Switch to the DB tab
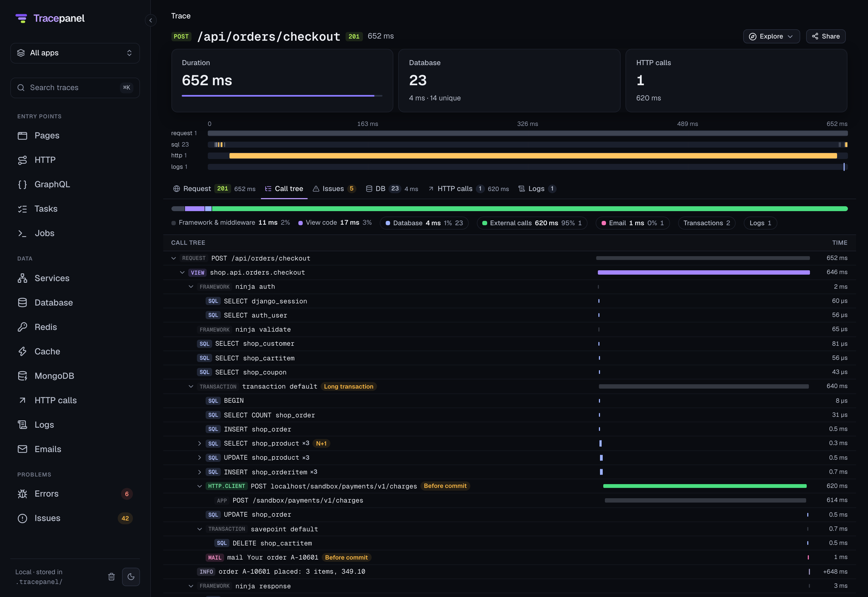The width and height of the screenshot is (868, 597). (x=392, y=189)
